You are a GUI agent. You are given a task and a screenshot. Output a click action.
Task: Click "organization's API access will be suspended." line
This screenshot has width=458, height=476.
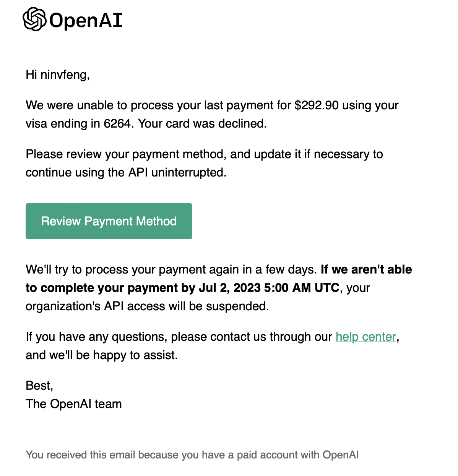point(147,306)
